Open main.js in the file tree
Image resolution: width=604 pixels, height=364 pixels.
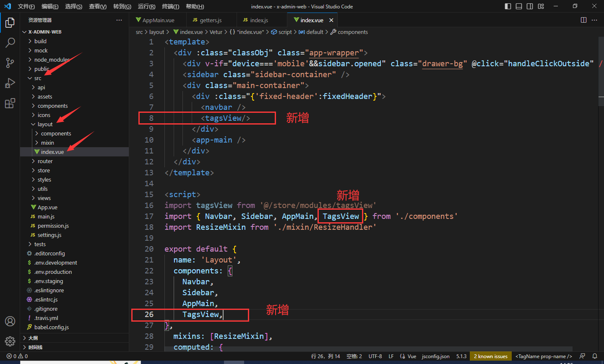(x=75, y=216)
